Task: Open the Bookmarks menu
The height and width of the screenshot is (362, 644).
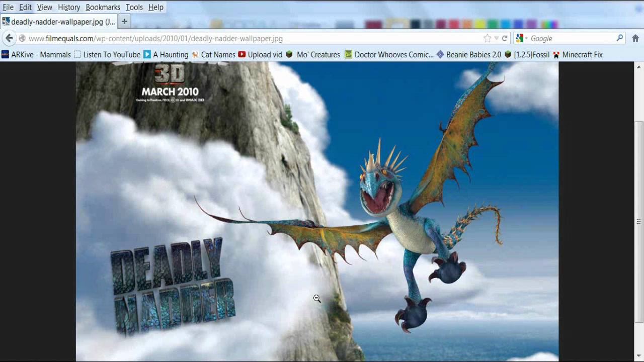Action: pos(103,8)
